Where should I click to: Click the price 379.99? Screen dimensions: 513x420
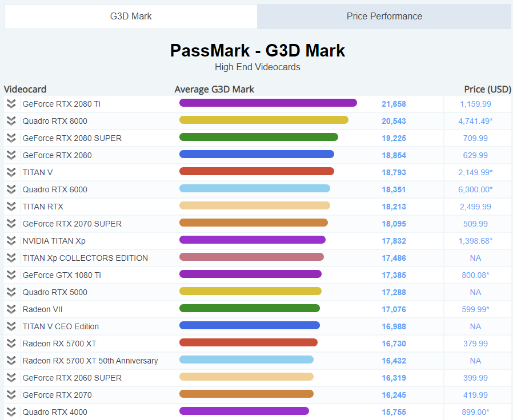pos(475,344)
